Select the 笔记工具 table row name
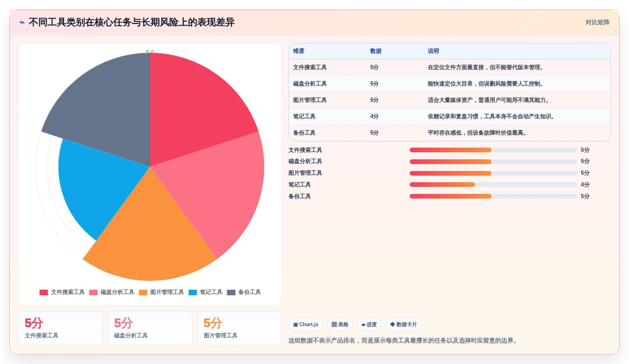 (304, 116)
